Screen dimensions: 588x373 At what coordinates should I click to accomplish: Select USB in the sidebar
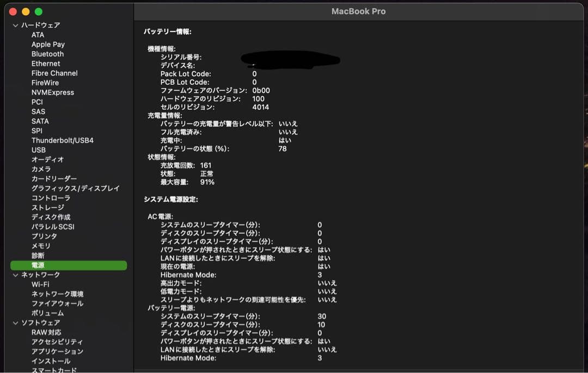tap(40, 150)
